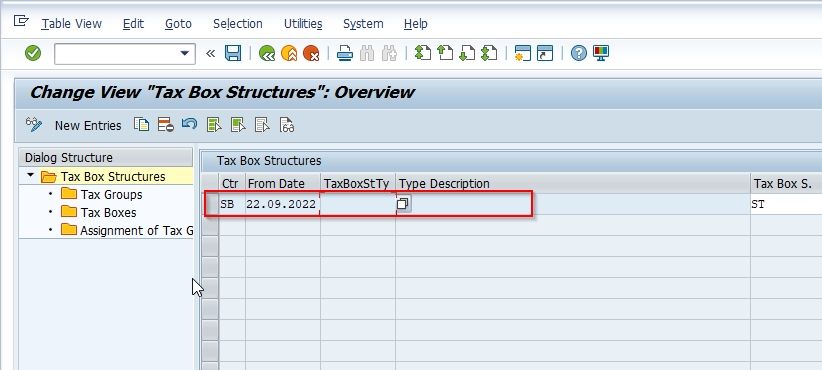The image size is (822, 370).
Task: Click the 22.09.2022 From Date cell
Action: (282, 204)
